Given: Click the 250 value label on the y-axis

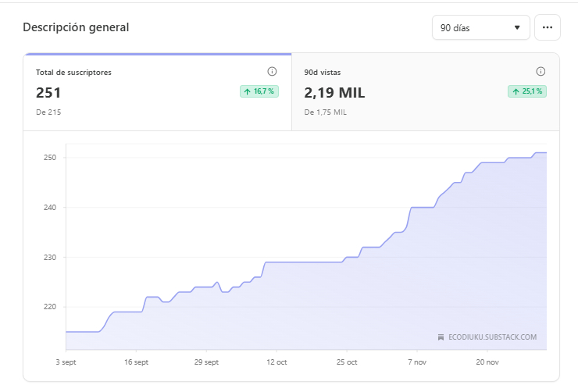Looking at the screenshot, I should tap(48, 158).
